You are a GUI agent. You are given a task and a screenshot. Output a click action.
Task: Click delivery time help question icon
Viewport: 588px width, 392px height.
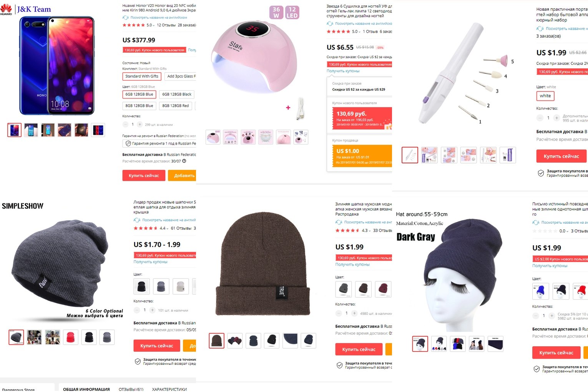click(x=184, y=161)
